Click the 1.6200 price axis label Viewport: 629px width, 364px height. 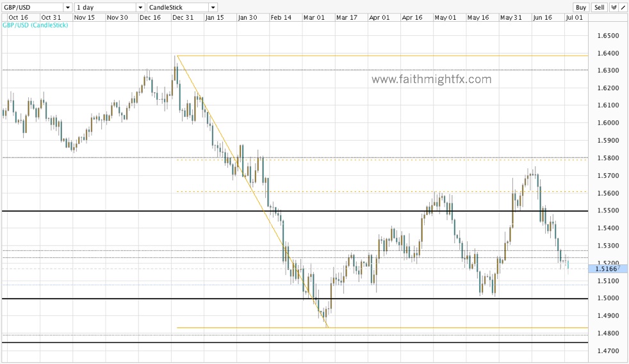[608, 88]
